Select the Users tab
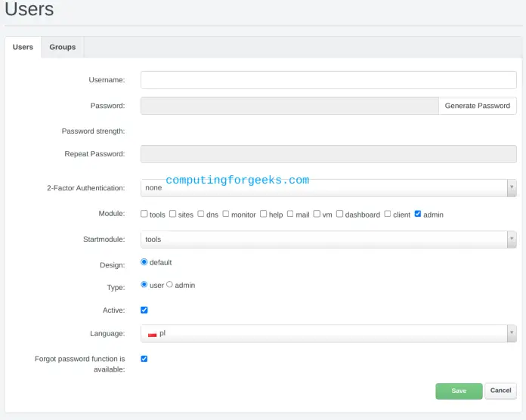 [x=23, y=47]
